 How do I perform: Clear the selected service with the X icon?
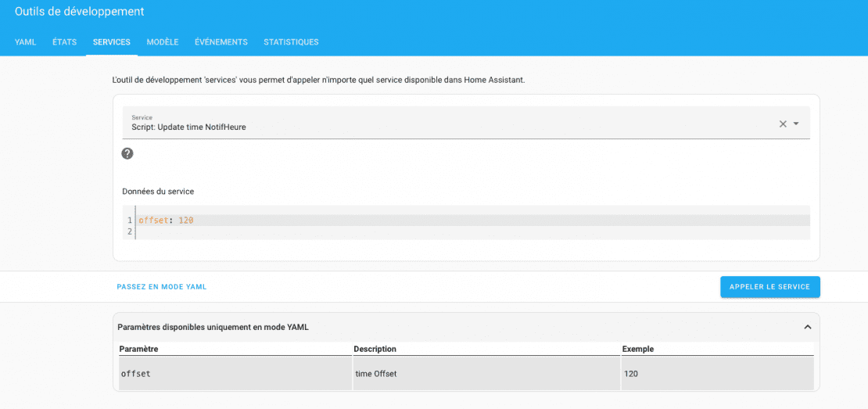(x=783, y=124)
